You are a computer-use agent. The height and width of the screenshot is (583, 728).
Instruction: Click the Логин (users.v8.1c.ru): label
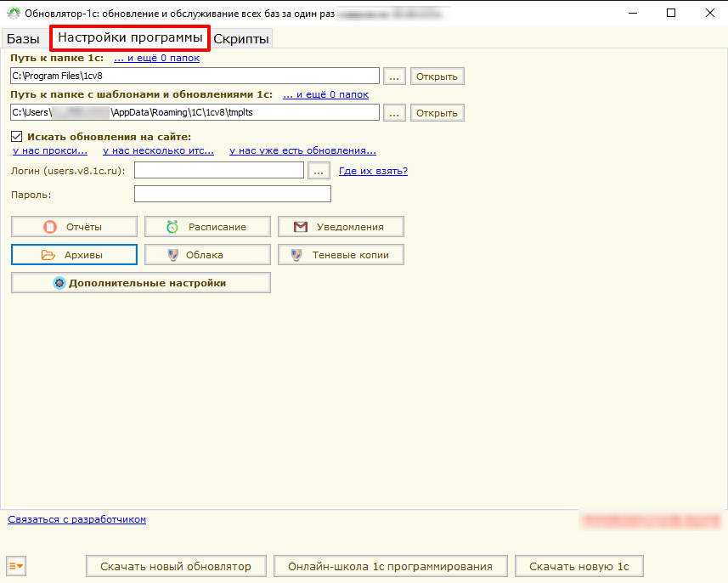(68, 171)
